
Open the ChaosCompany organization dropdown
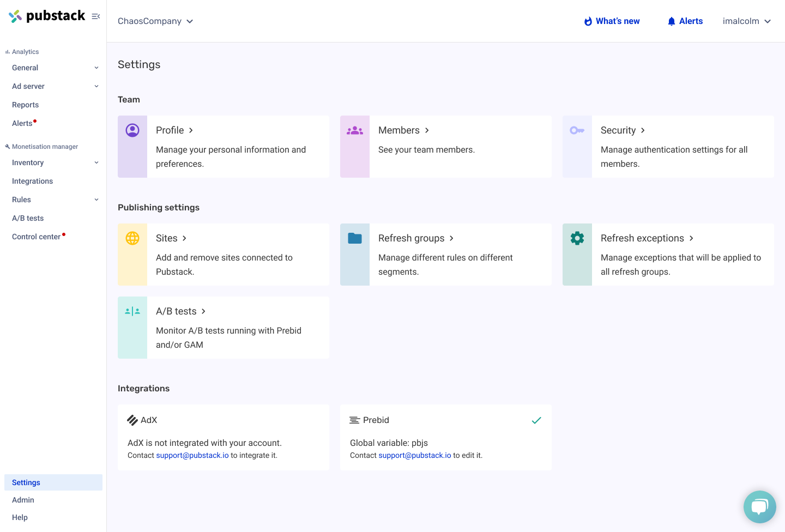(x=155, y=21)
